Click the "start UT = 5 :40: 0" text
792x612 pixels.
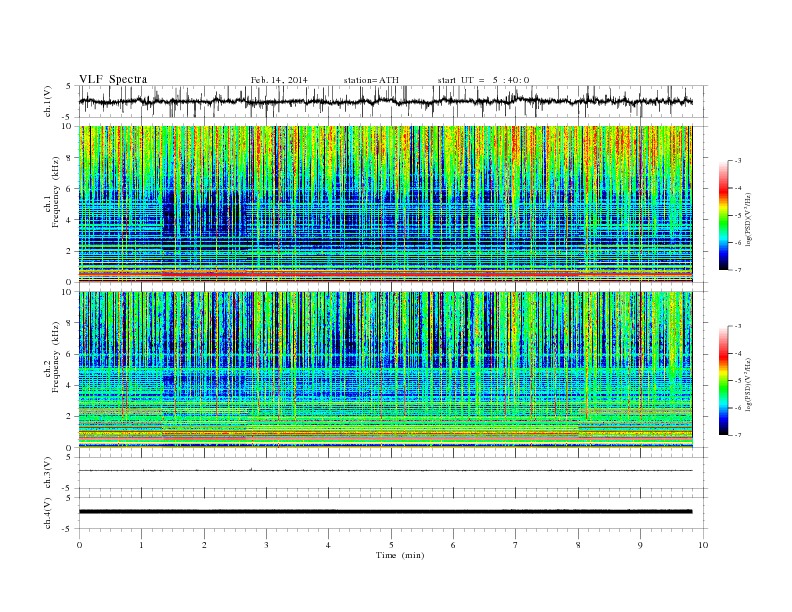tap(483, 80)
